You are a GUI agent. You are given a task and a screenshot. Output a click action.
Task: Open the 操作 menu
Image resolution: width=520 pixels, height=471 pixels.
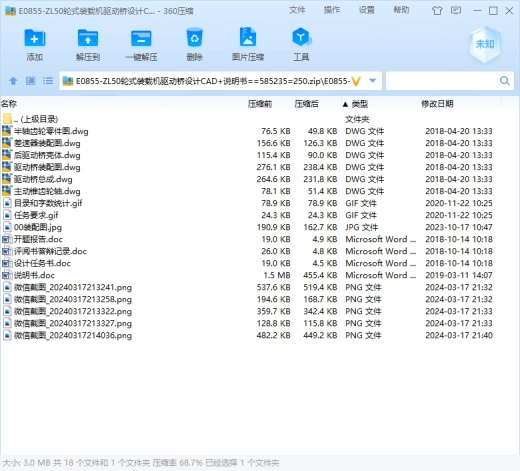point(332,10)
